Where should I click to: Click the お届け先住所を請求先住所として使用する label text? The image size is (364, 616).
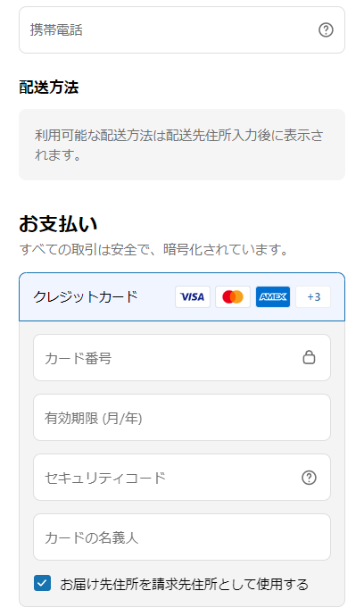click(x=184, y=584)
